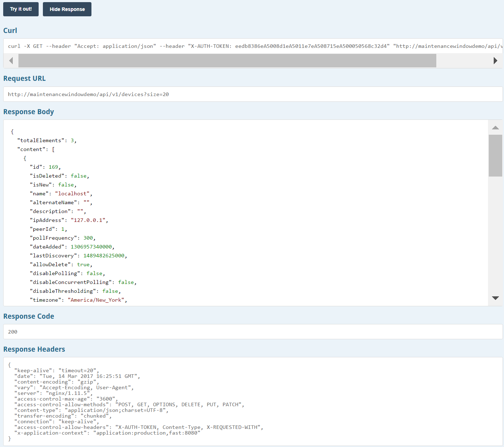Click the "keep-alive": "timeout=20" header

click(57, 370)
